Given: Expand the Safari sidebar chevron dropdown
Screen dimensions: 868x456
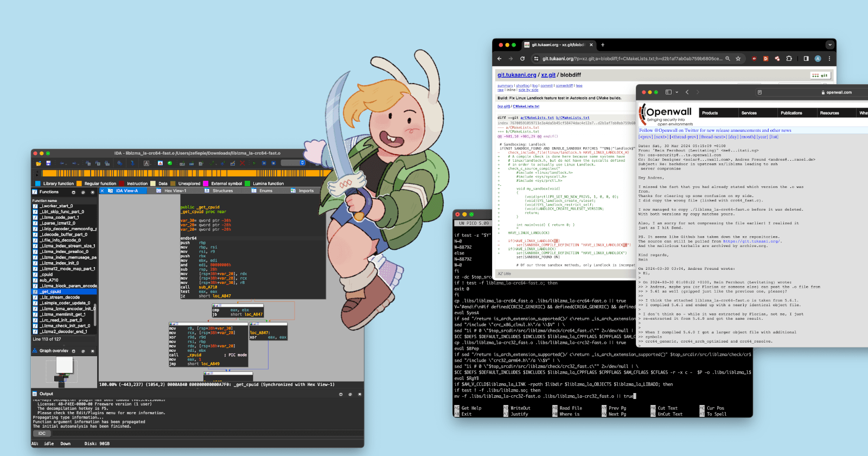Looking at the screenshot, I should (x=677, y=92).
